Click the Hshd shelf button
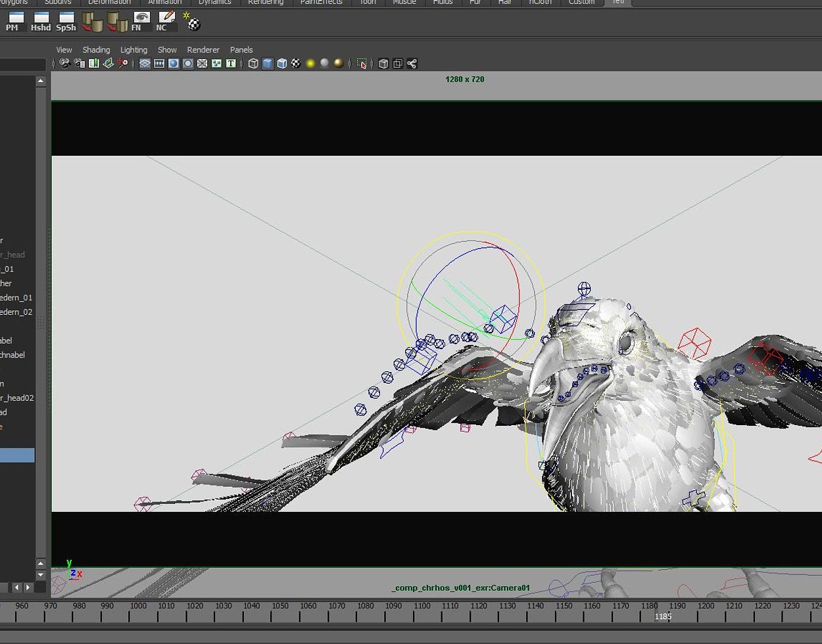 [40, 21]
